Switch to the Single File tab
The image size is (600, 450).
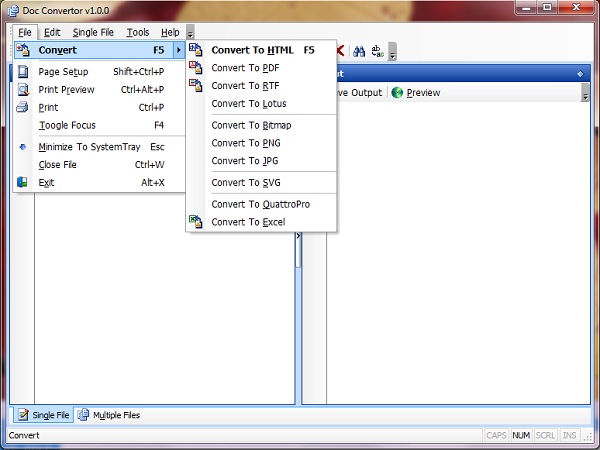click(x=43, y=415)
